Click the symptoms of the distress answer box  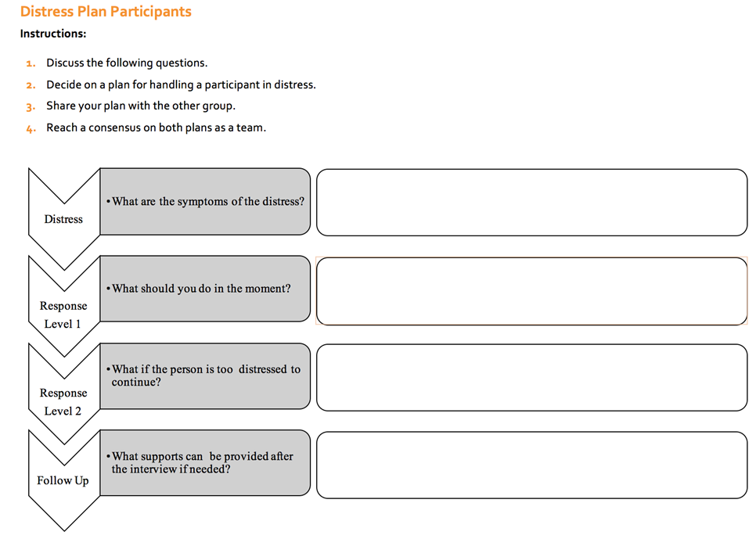click(x=532, y=203)
